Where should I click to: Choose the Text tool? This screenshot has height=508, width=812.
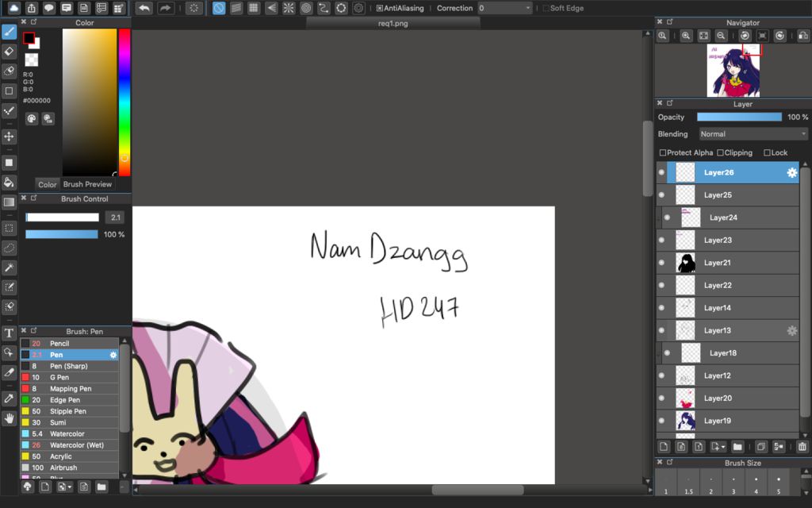click(x=10, y=333)
